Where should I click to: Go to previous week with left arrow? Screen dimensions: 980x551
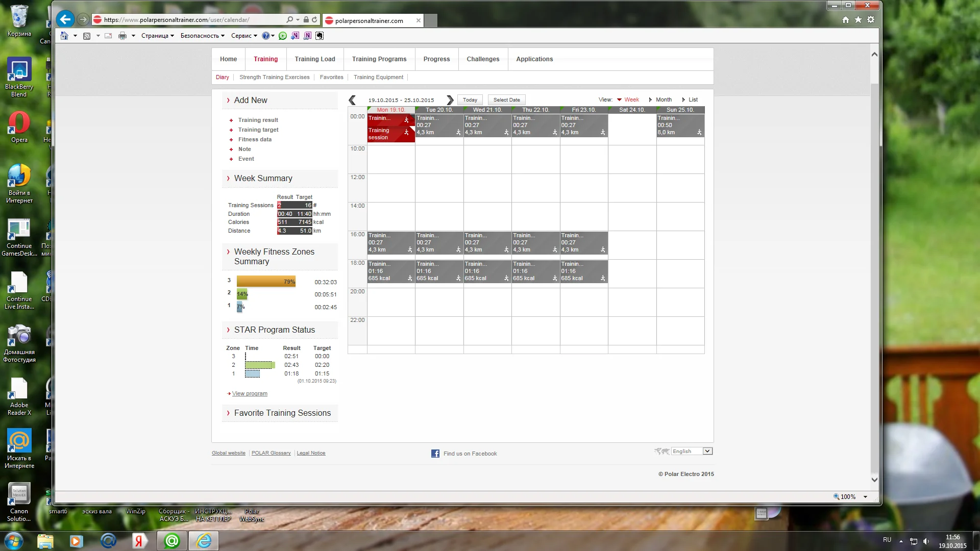352,100
